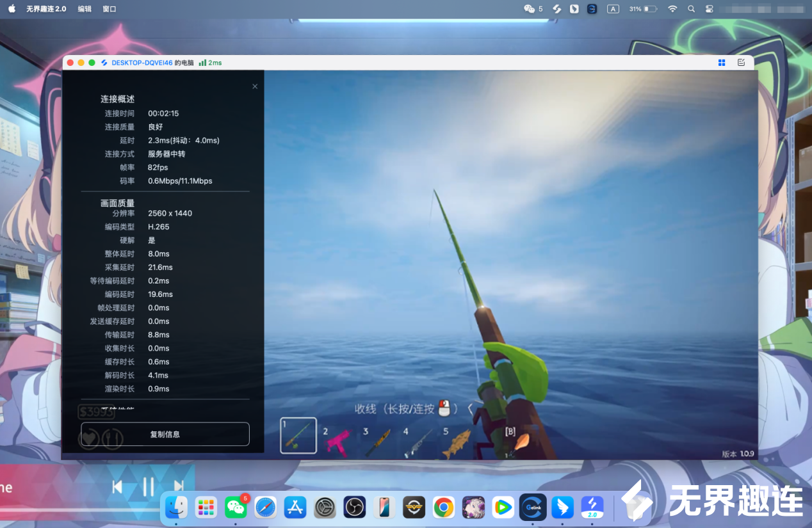Image resolution: width=812 pixels, height=528 pixels.
Task: Open the phone mirroring app in Dock
Action: (x=384, y=508)
